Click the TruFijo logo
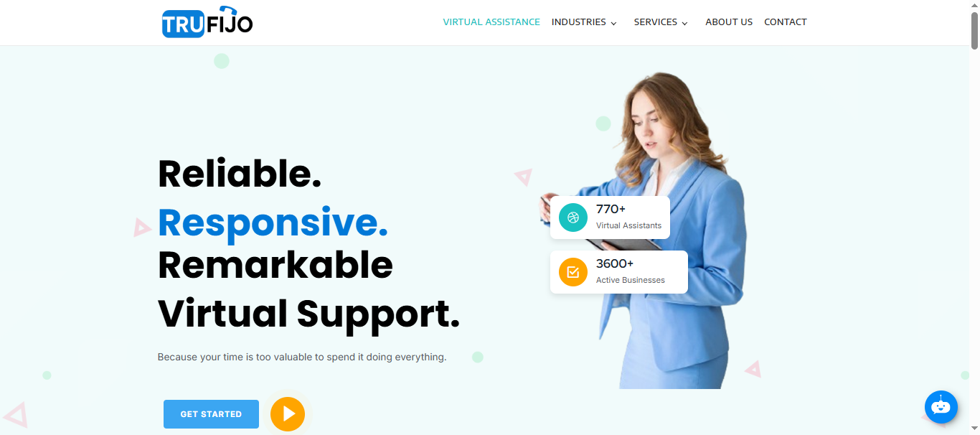The height and width of the screenshot is (435, 980). click(x=207, y=22)
